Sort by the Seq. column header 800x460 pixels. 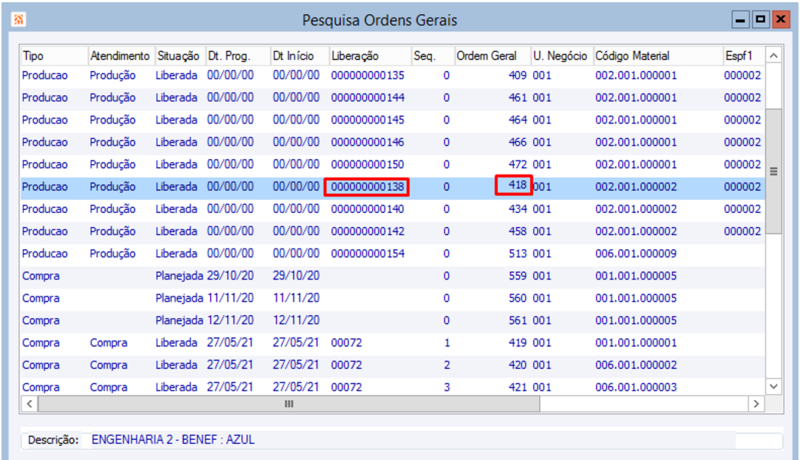433,56
